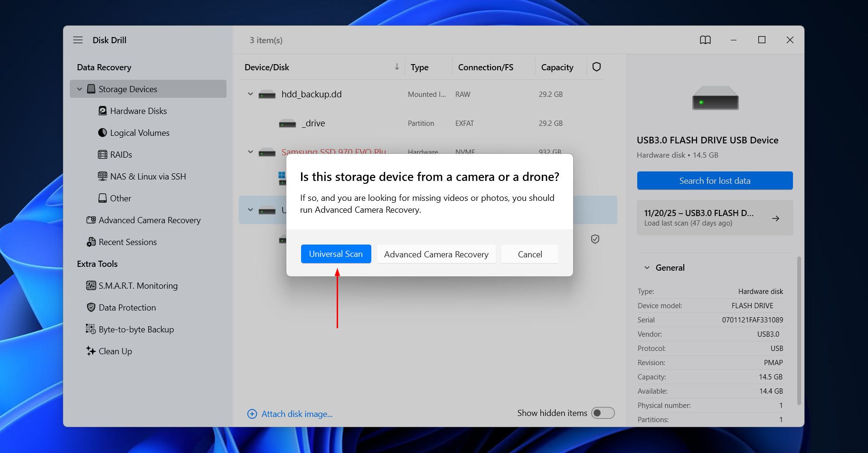Click the sort arrow in Device/Disk header
The image size is (868, 453).
(396, 66)
